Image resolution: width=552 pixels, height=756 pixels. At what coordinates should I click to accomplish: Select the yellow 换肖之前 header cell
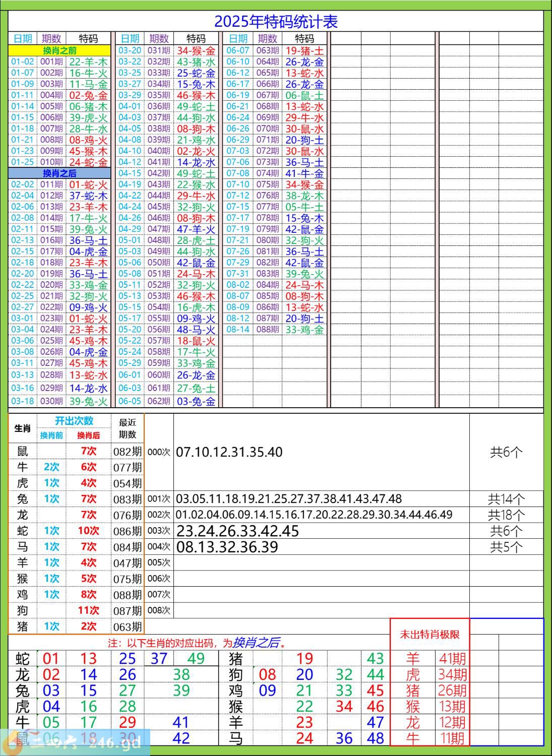pyautogui.click(x=59, y=50)
